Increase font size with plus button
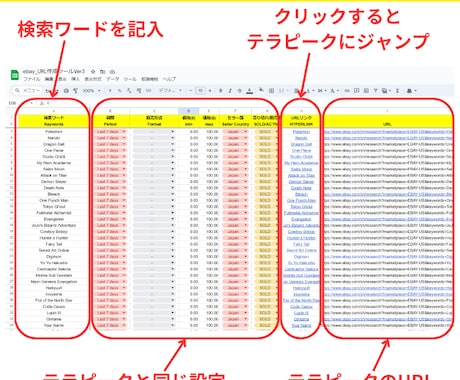 click(210, 91)
